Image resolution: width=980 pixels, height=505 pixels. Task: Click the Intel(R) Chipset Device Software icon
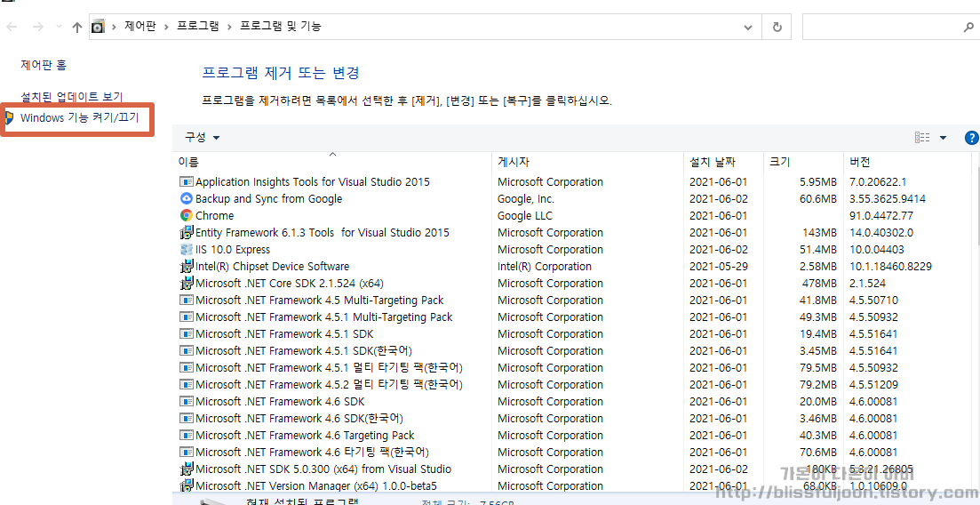coord(187,267)
